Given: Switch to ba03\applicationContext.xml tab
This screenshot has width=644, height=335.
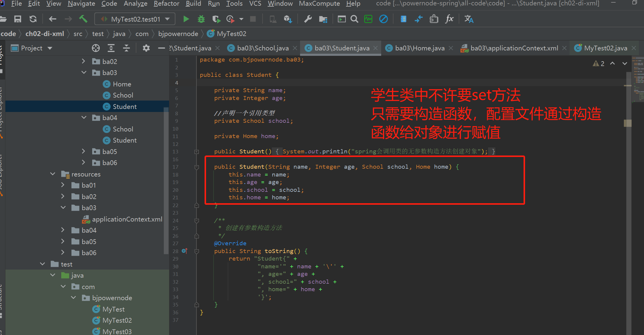Looking at the screenshot, I should 514,48.
